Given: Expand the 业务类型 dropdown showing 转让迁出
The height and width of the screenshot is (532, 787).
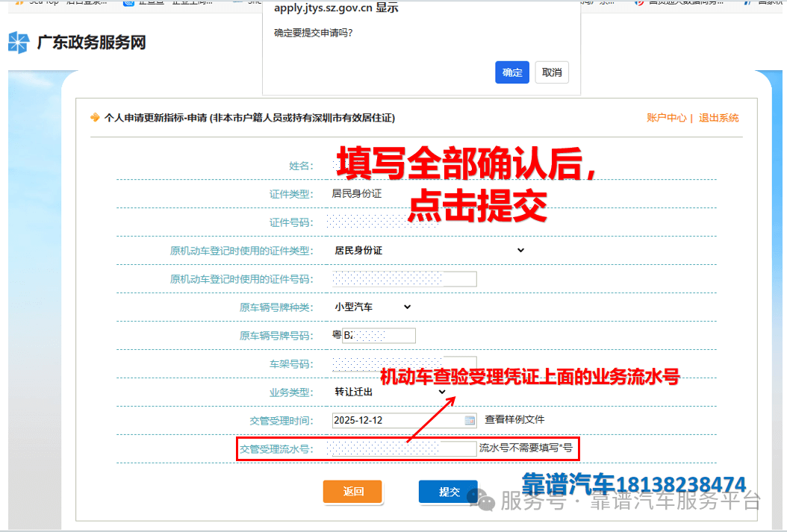Looking at the screenshot, I should (389, 392).
